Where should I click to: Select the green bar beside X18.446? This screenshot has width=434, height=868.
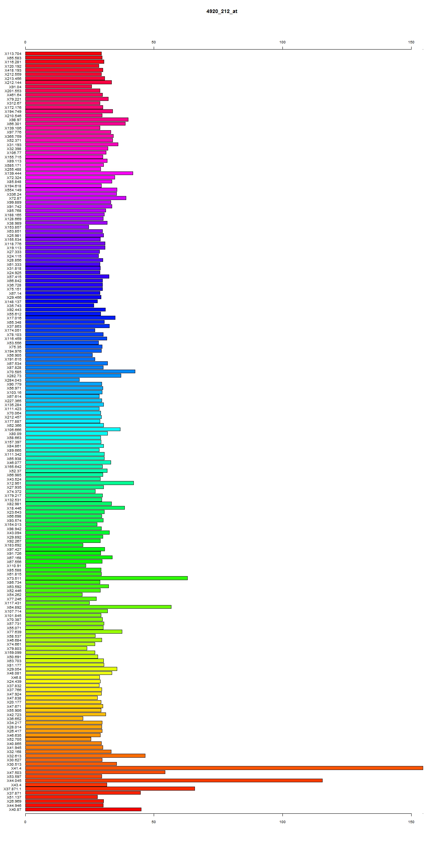(x=75, y=508)
